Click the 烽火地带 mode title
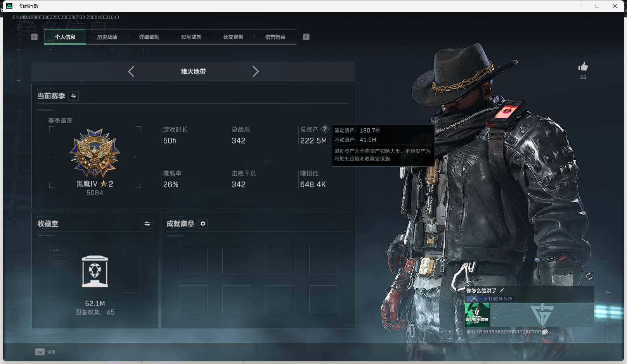627x364 pixels. (193, 71)
